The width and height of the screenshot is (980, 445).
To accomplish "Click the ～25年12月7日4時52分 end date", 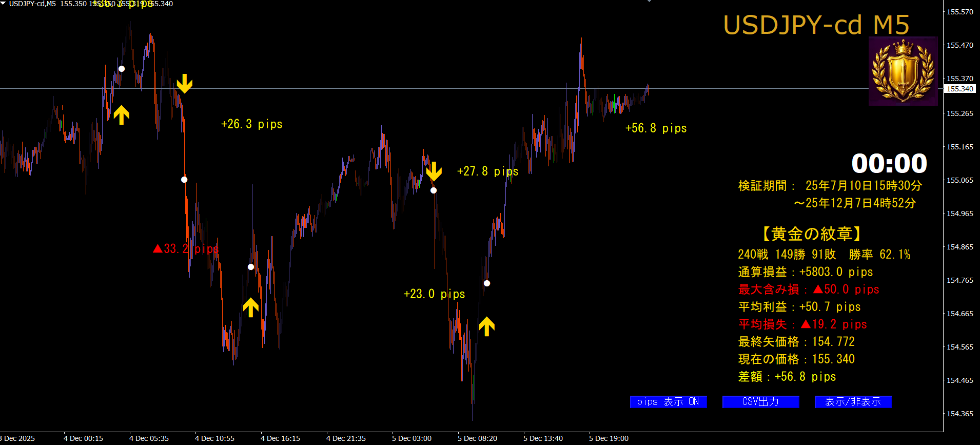I will click(x=855, y=203).
